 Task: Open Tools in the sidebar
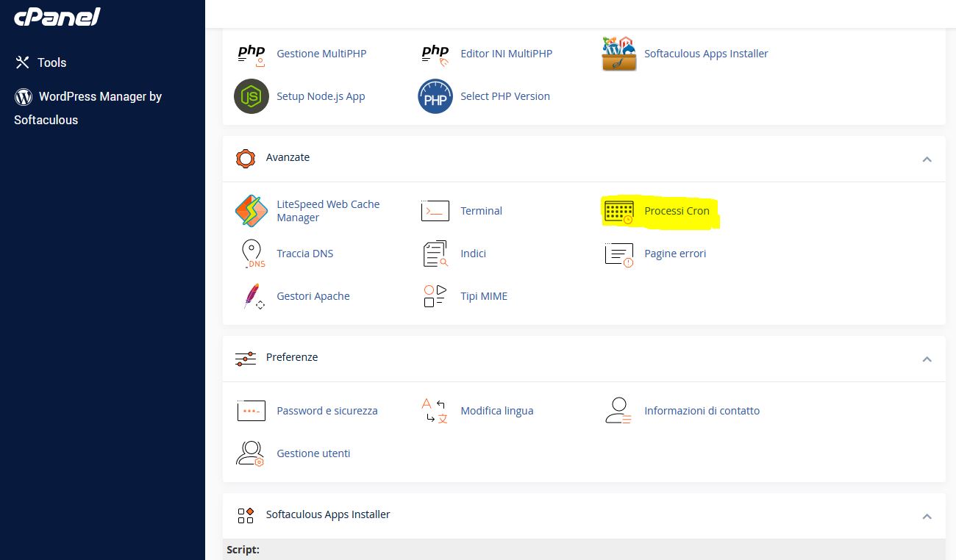point(52,62)
